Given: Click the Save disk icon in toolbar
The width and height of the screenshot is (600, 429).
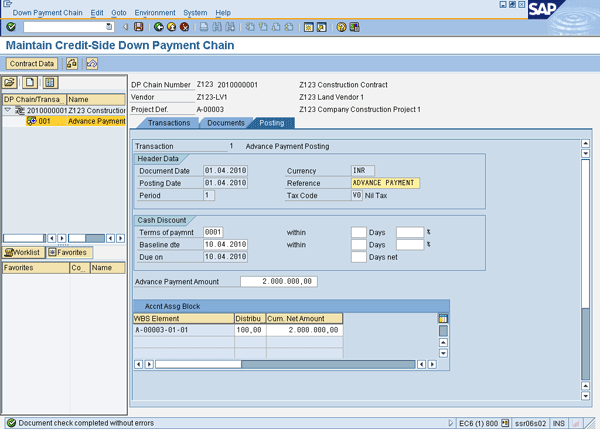Looking at the screenshot, I should click(138, 27).
